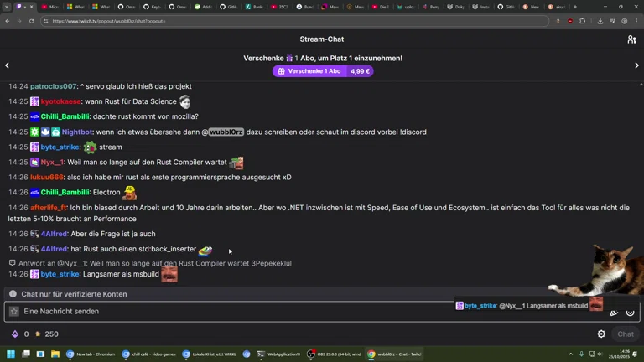
Task: Open chat settings gear icon
Action: [x=601, y=334]
